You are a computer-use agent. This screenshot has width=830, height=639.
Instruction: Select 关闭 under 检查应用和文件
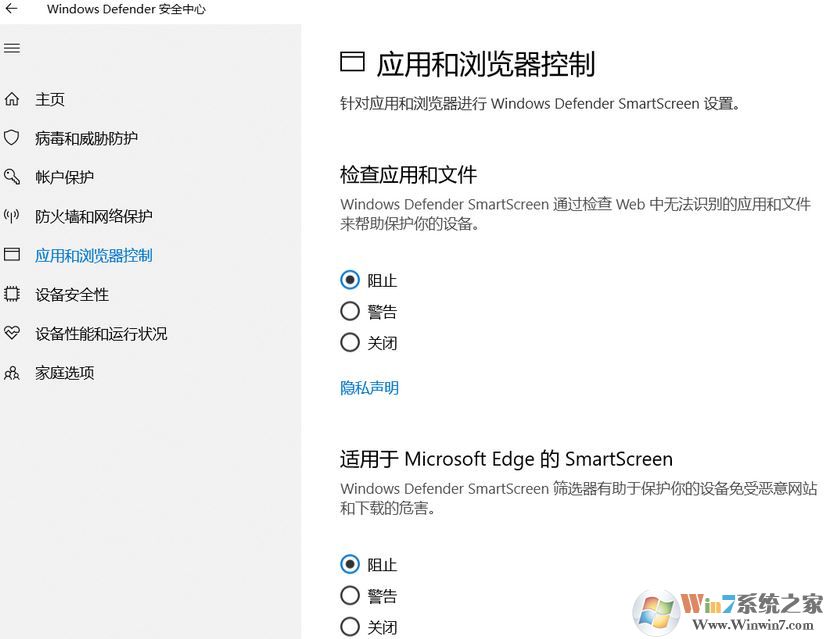click(350, 343)
